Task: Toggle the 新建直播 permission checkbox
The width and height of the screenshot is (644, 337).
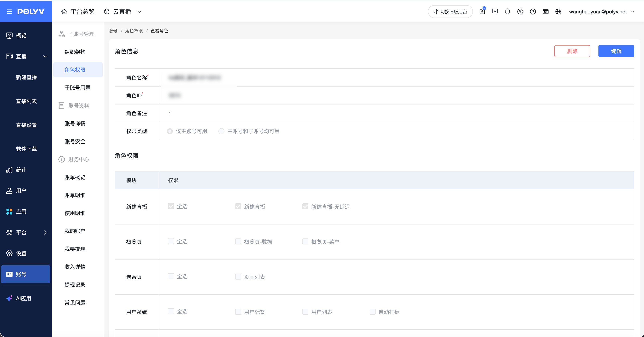Action: [x=238, y=207]
